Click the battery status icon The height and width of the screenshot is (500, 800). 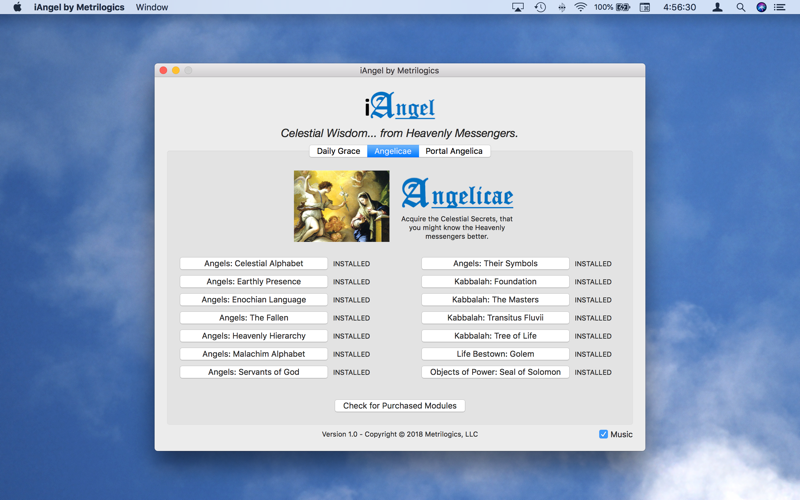point(623,7)
